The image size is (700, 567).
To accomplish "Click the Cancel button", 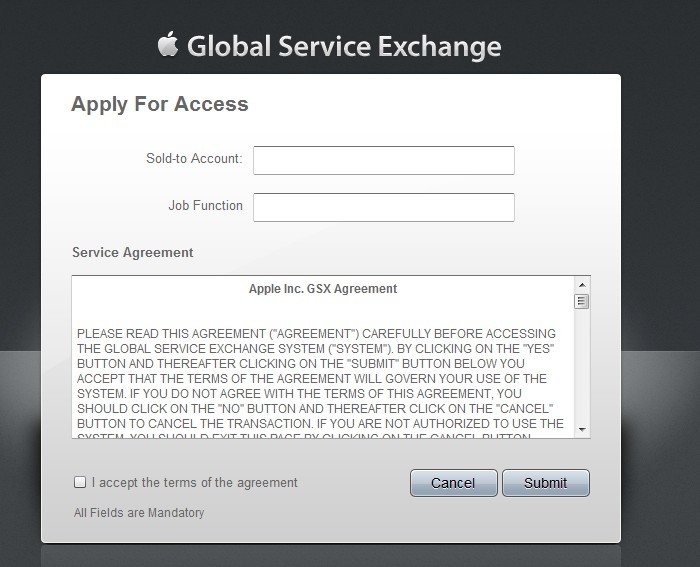I will (454, 483).
